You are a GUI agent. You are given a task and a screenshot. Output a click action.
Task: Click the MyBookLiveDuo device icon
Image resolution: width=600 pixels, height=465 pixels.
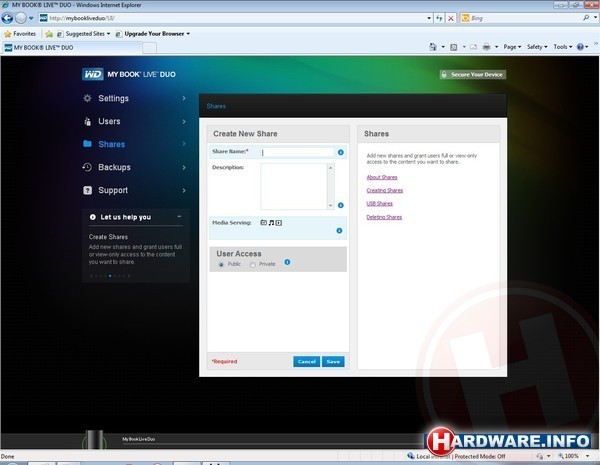pyautogui.click(x=95, y=439)
